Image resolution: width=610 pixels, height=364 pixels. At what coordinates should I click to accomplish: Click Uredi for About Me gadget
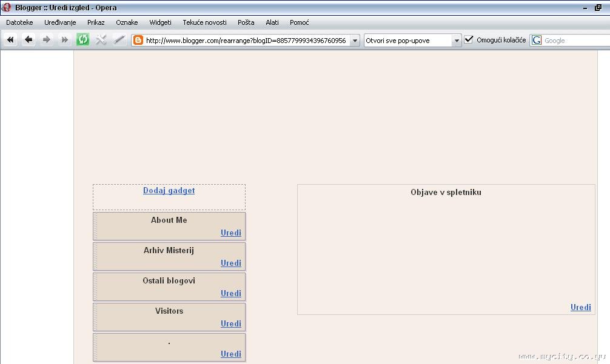(230, 233)
